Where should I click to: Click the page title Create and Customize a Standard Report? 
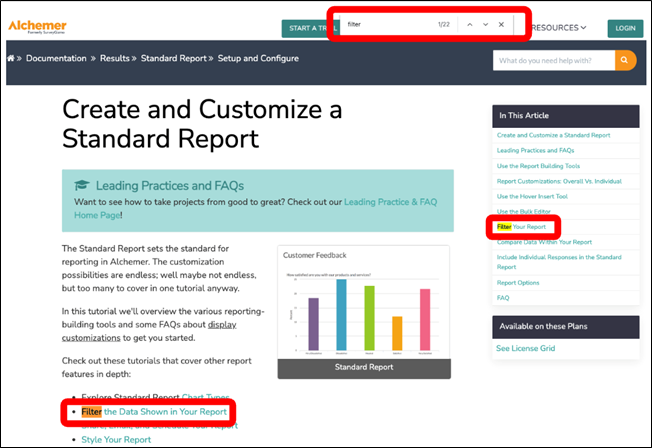202,124
